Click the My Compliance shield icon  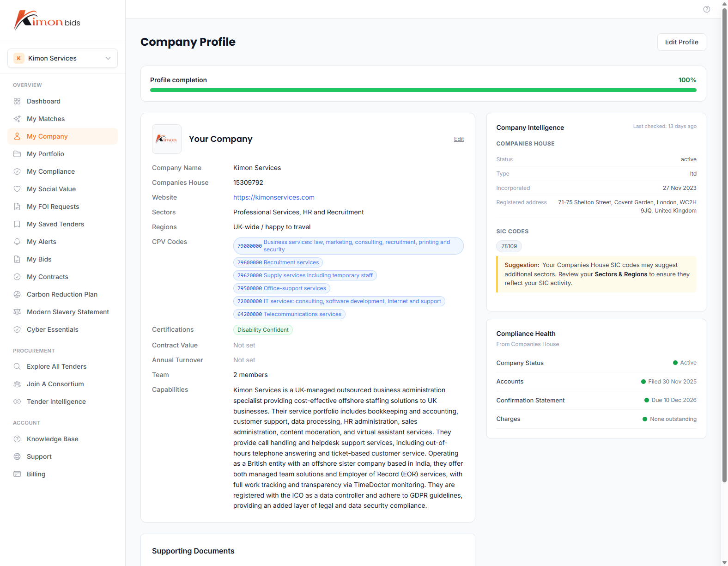pyautogui.click(x=17, y=171)
